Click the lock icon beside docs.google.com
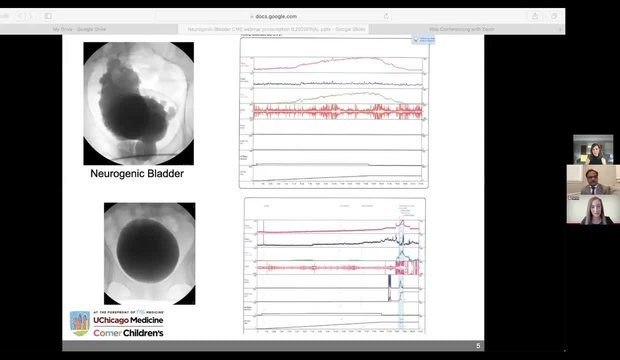 click(x=251, y=17)
